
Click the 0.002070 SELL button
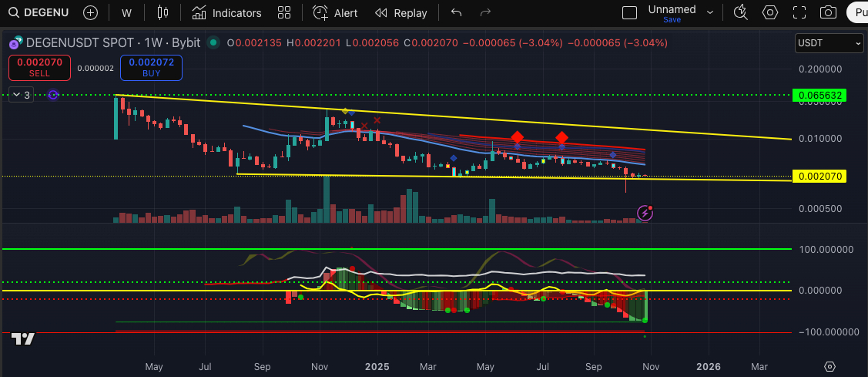(x=39, y=68)
